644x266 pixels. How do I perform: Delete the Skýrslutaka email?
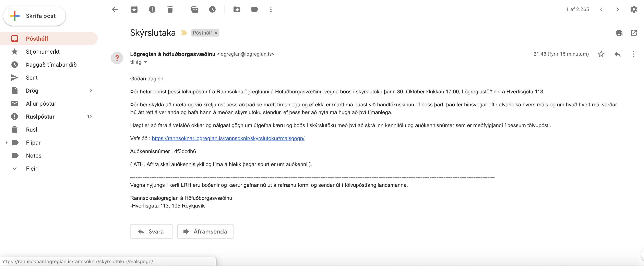pyautogui.click(x=170, y=9)
